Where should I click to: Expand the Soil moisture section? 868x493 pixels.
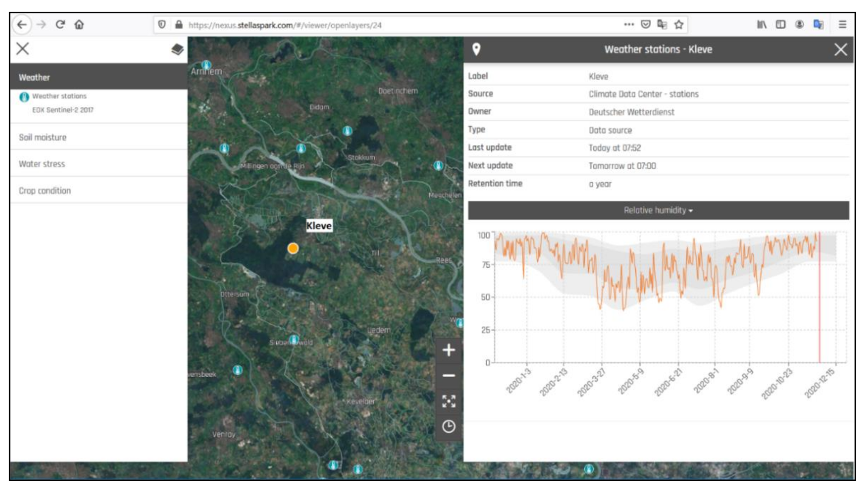coord(43,137)
